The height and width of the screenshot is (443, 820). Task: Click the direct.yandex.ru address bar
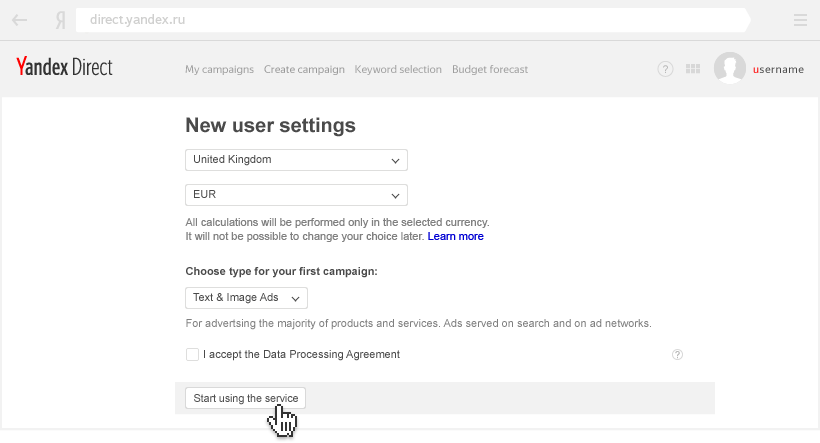click(400, 19)
